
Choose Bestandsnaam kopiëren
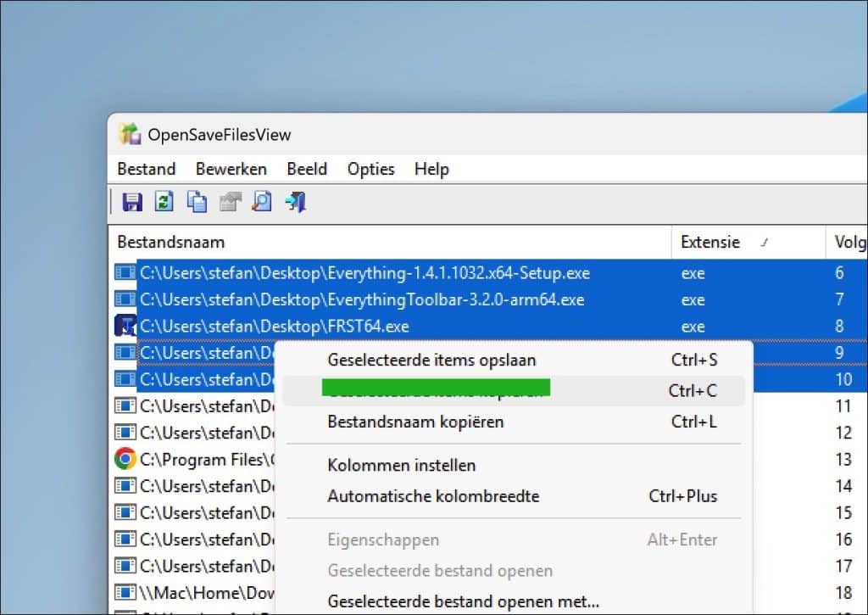[x=514, y=422]
